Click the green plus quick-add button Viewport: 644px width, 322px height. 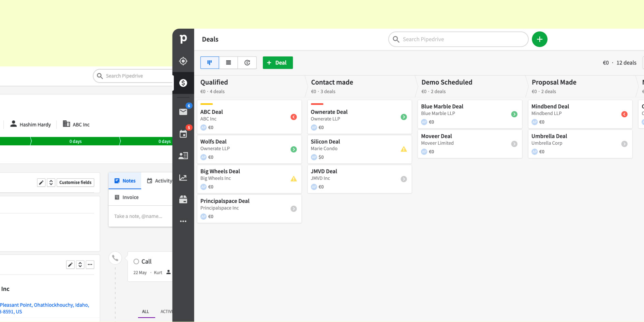pyautogui.click(x=540, y=39)
